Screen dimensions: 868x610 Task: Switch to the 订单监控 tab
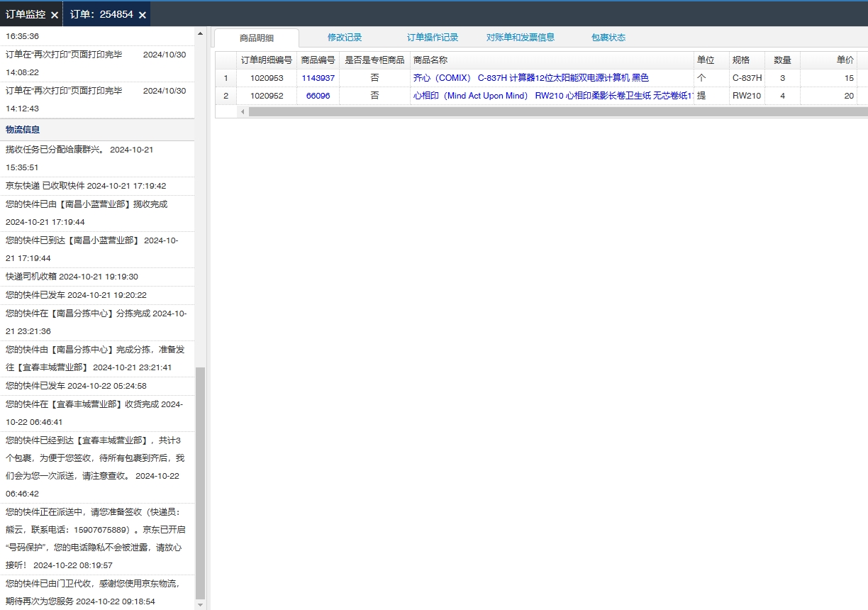[x=26, y=14]
